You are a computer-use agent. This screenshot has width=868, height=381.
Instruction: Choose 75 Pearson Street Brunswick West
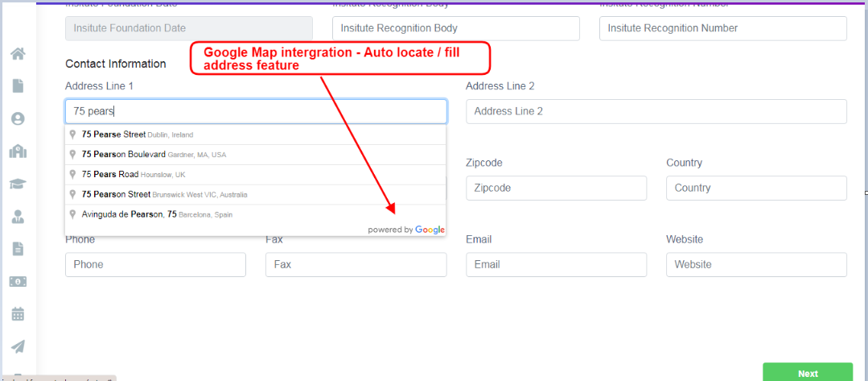255,195
